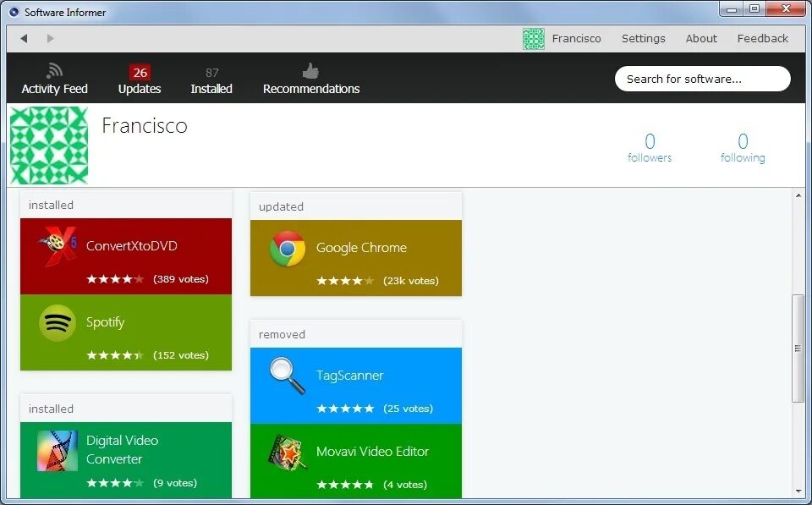Click the Spotify star rating

tap(115, 355)
